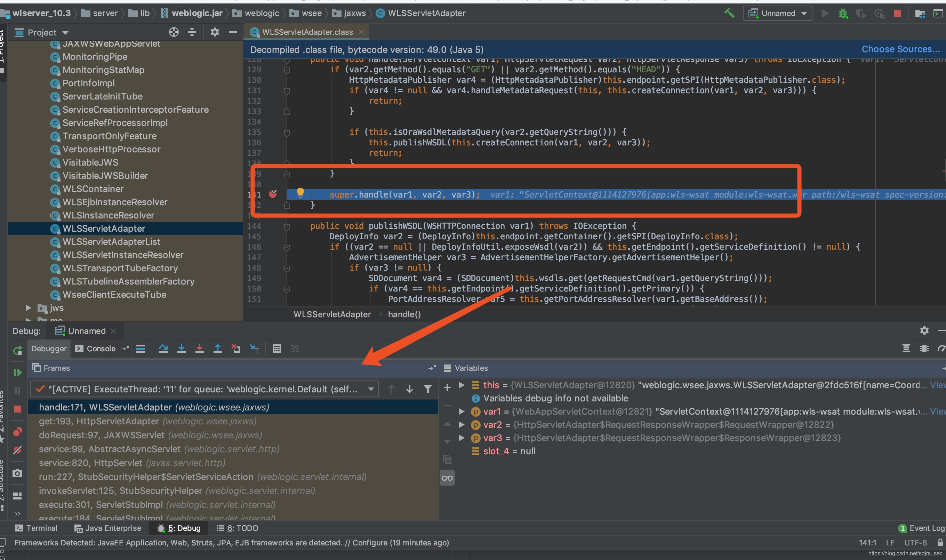Open the Unnamed run configuration dropdown

click(778, 14)
